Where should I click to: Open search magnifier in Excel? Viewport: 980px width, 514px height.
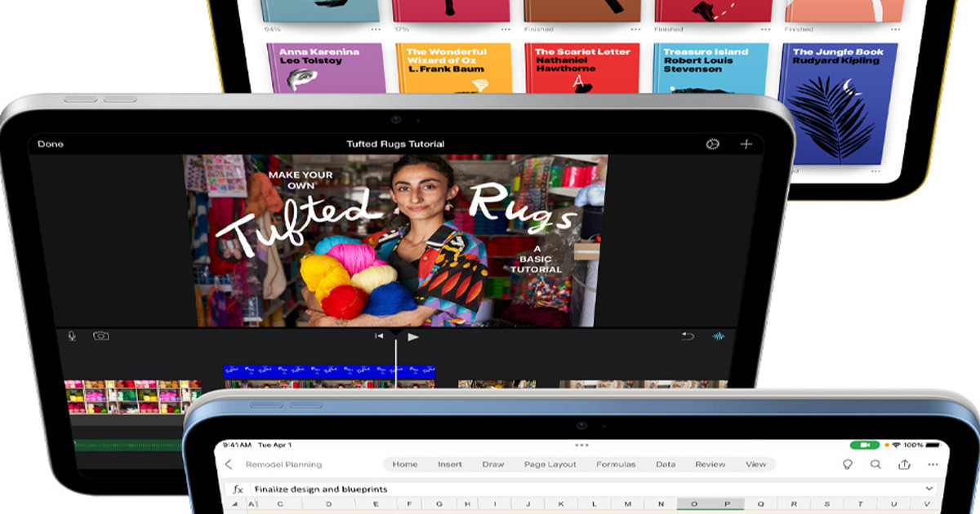point(875,464)
